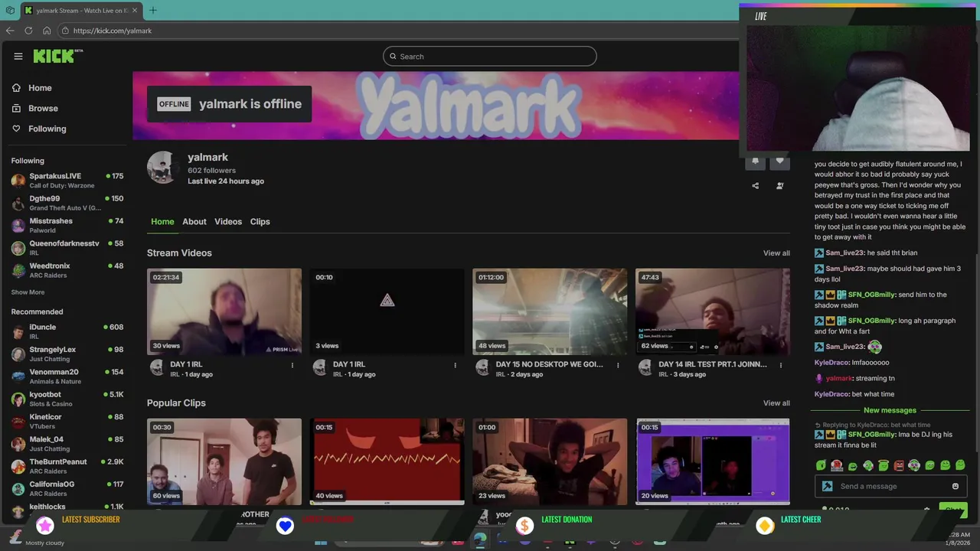Click the 602 followers text

[211, 171]
